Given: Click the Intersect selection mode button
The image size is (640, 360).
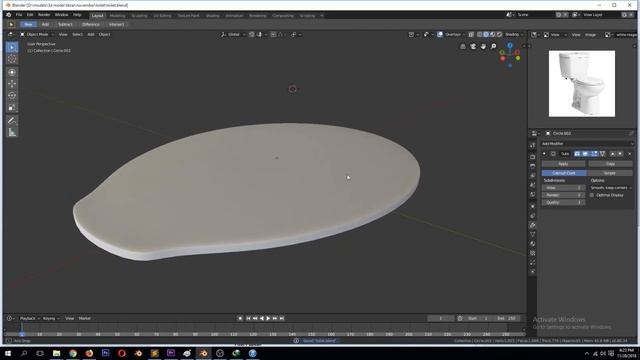Looking at the screenshot, I should [116, 24].
